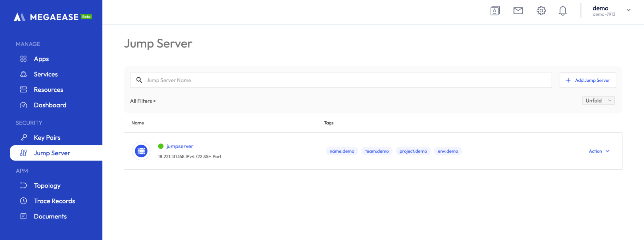Open the Action dropdown for jumpserver
The height and width of the screenshot is (240, 644).
point(599,151)
